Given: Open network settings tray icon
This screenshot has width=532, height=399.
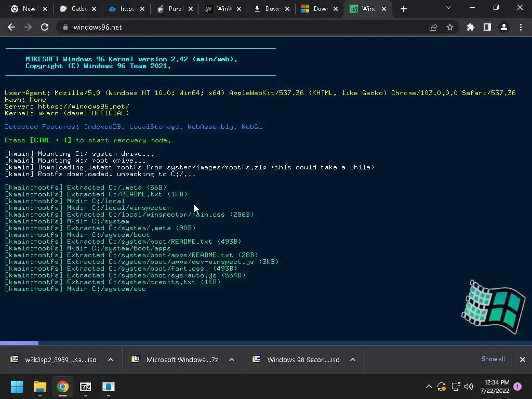Looking at the screenshot, I should point(456,387).
